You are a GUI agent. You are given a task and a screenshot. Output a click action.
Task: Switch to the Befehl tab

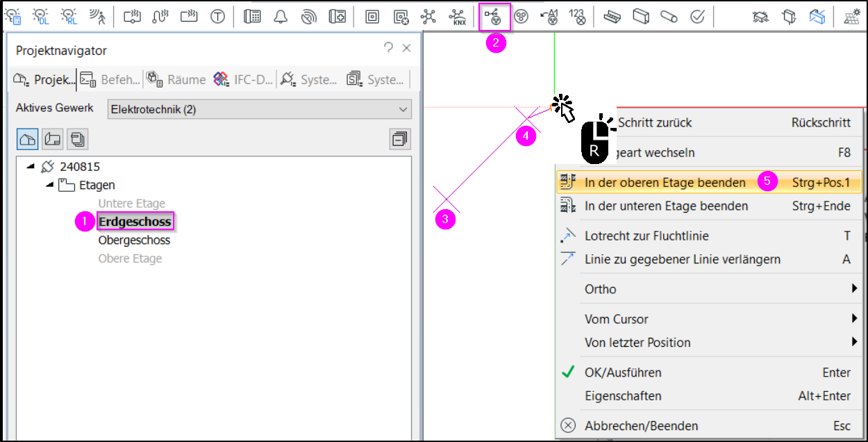click(110, 80)
